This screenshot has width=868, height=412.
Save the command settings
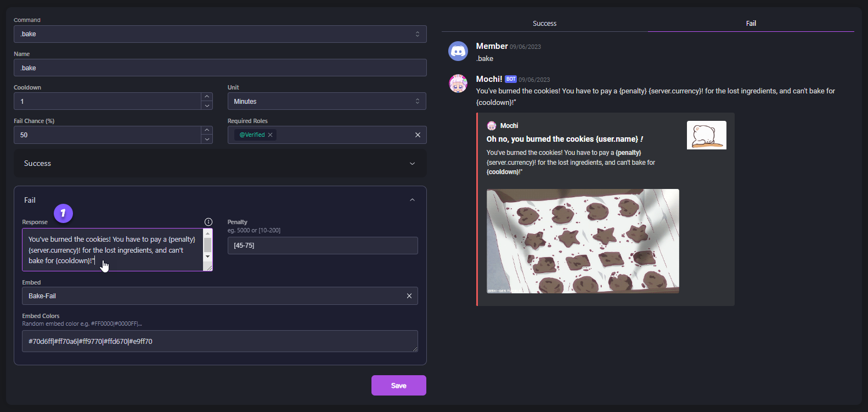click(398, 386)
